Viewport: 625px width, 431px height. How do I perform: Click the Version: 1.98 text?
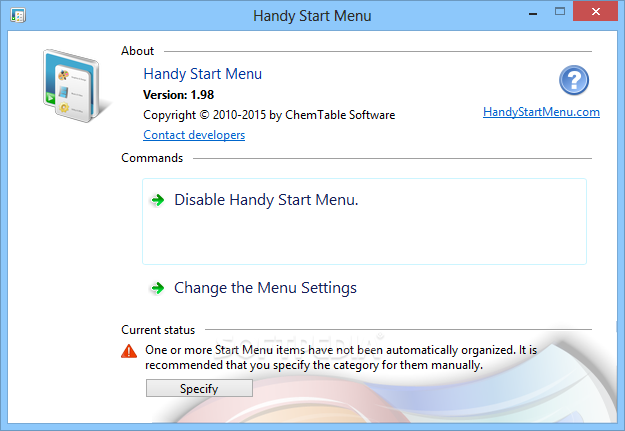point(179,95)
